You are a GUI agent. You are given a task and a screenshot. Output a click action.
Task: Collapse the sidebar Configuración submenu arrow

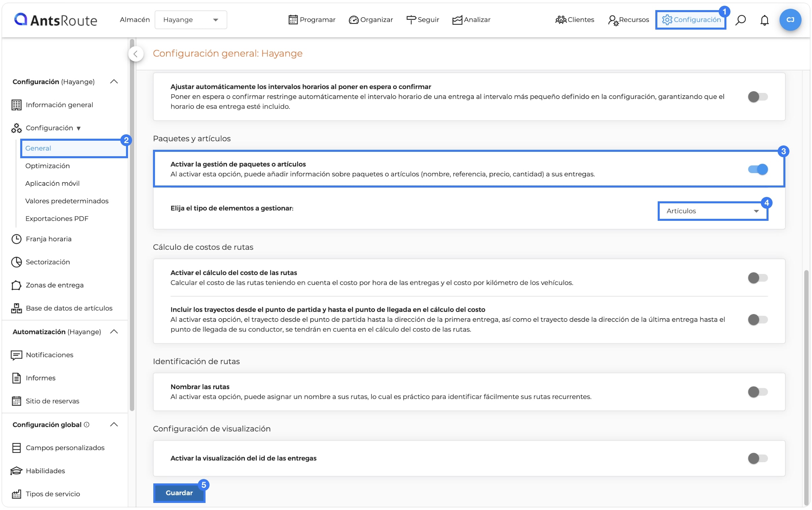(x=78, y=128)
